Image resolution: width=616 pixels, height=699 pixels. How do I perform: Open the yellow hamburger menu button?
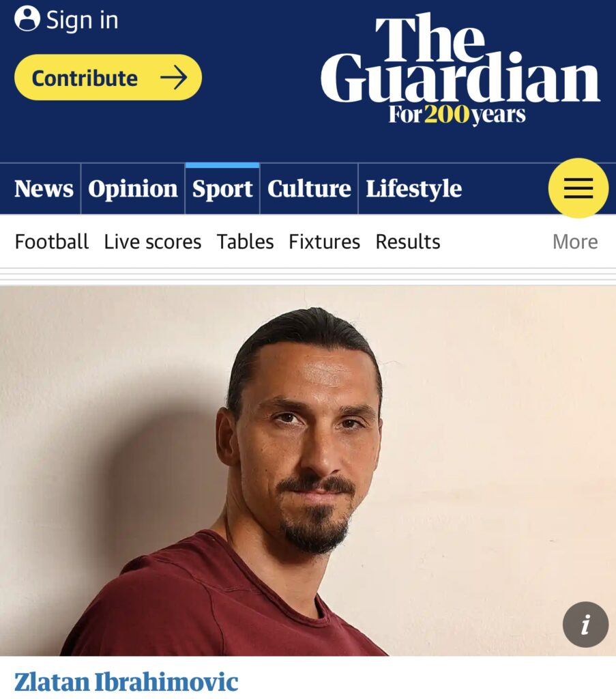point(578,188)
